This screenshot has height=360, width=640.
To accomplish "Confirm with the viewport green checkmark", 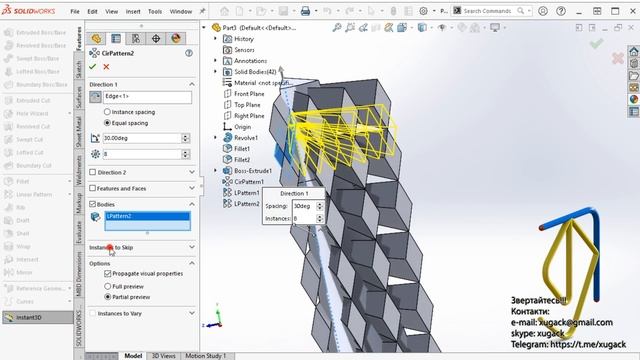I will pyautogui.click(x=596, y=43).
